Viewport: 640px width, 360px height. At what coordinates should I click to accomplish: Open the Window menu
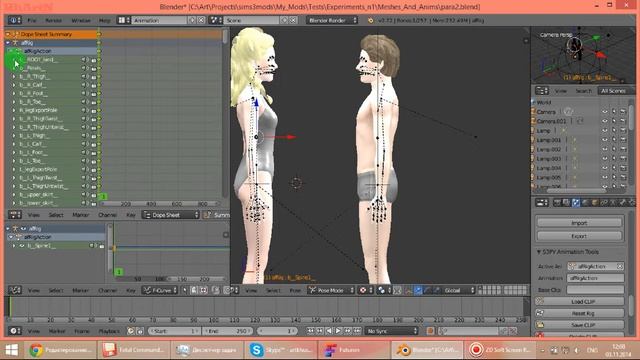81,20
